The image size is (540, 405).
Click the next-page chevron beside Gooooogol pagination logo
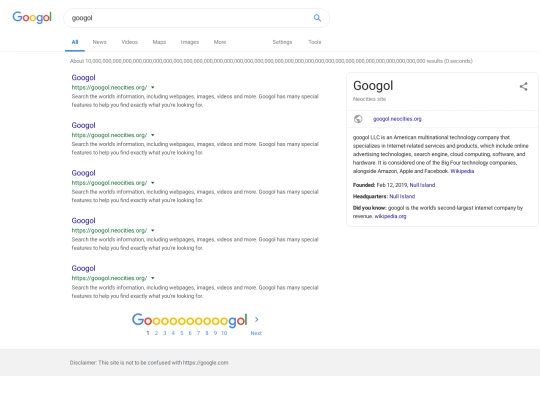[x=257, y=320]
